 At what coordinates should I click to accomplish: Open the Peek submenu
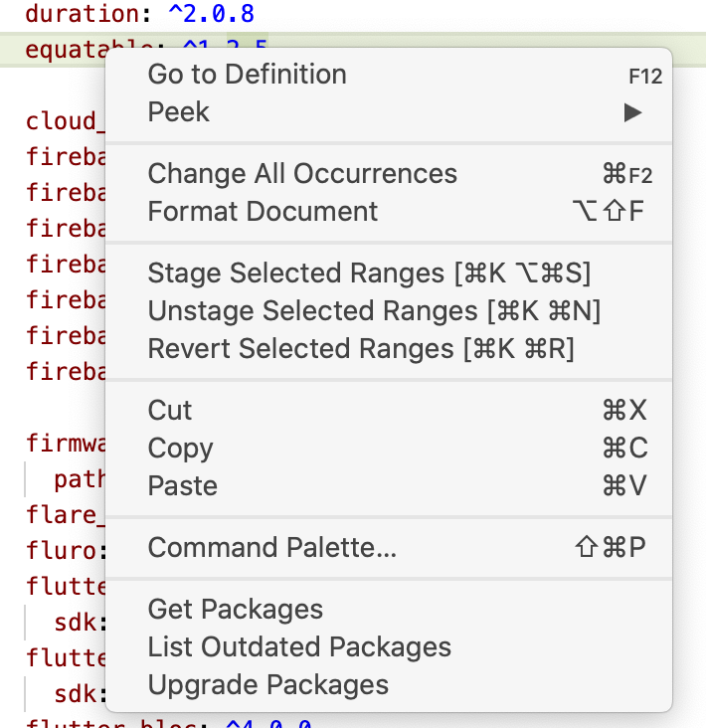179,112
